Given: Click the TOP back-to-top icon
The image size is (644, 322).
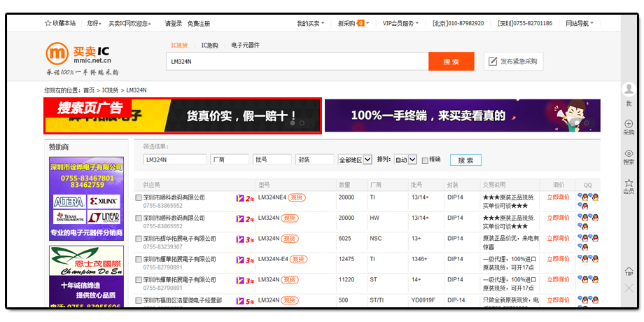Looking at the screenshot, I should coord(628,272).
